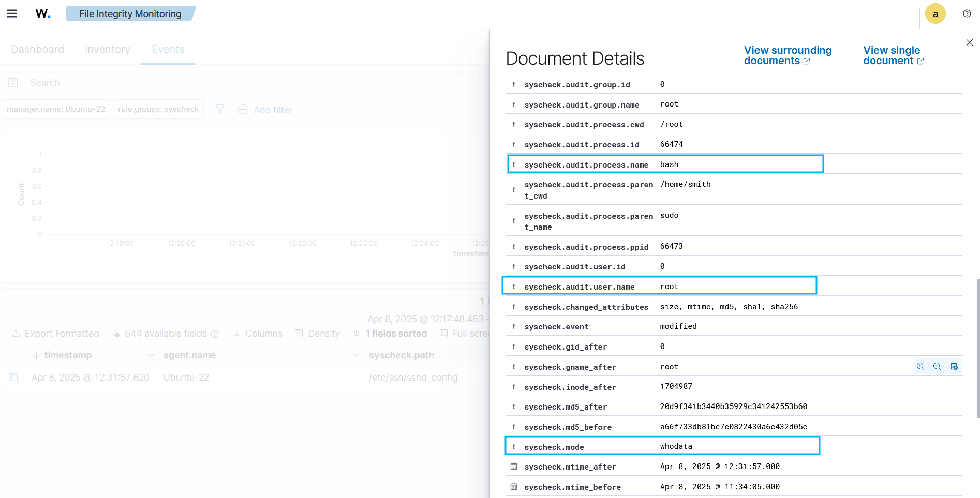980x498 pixels.
Task: Inspect document details icon in first row
Action: 14,378
